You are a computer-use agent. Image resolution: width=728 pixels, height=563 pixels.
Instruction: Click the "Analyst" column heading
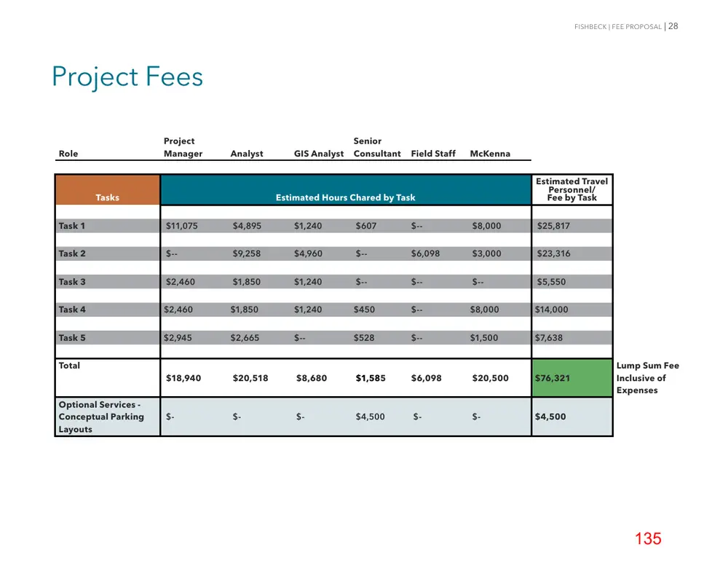[x=247, y=154]
